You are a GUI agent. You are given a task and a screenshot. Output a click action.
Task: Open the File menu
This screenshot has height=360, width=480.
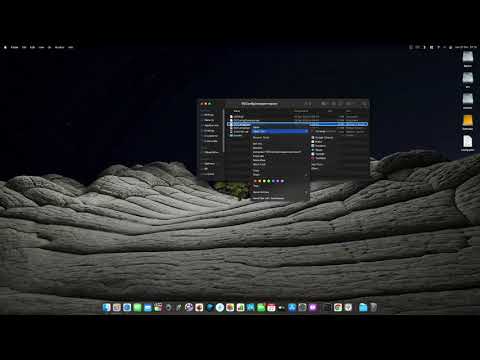pos(24,47)
